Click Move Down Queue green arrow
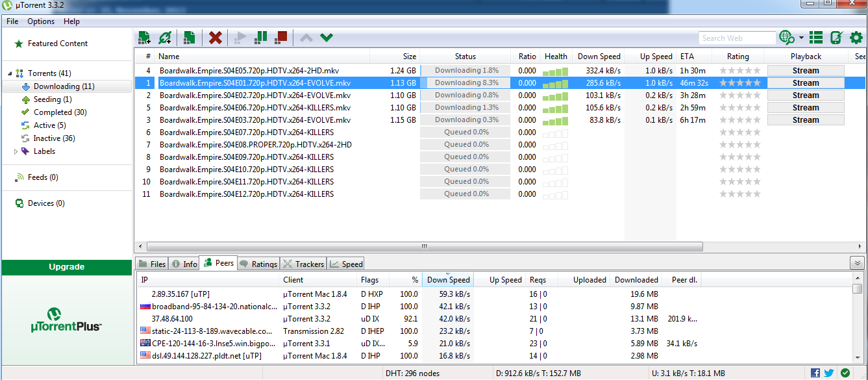Image resolution: width=868 pixels, height=380 pixels. point(327,38)
